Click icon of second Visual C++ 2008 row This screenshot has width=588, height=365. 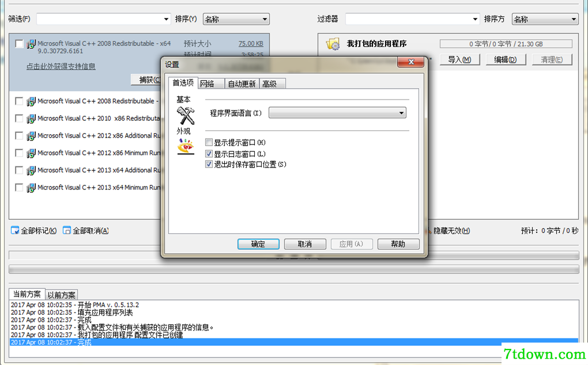(x=31, y=101)
